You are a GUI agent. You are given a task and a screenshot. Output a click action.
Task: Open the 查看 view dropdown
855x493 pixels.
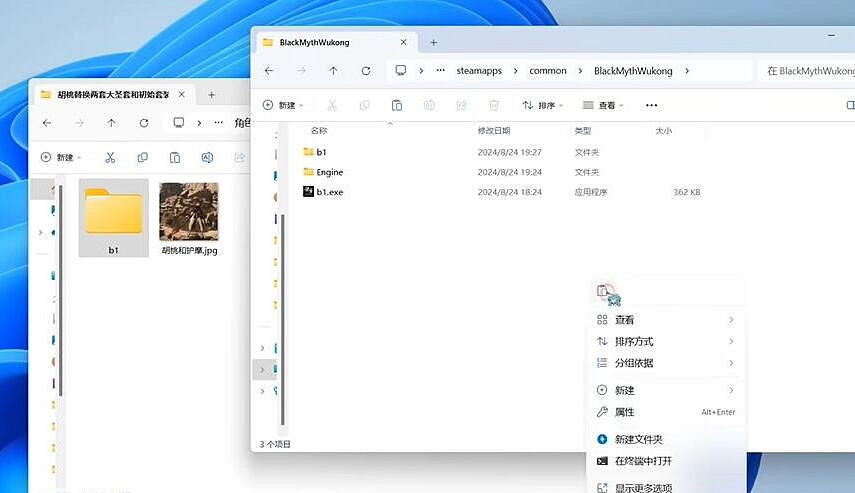tap(603, 105)
